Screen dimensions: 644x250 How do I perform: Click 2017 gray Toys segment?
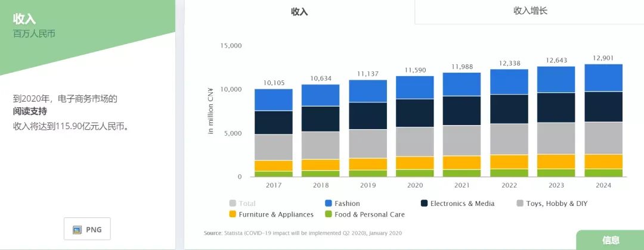[x=274, y=147]
